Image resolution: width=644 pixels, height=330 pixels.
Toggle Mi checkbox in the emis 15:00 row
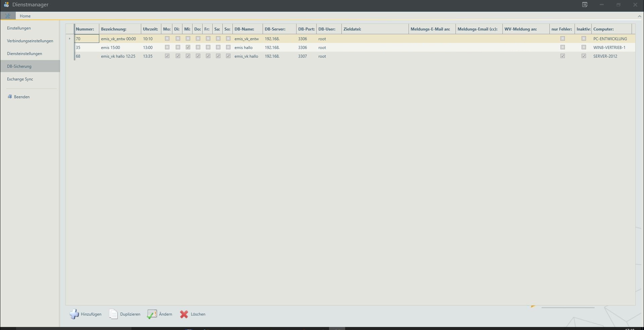point(188,47)
